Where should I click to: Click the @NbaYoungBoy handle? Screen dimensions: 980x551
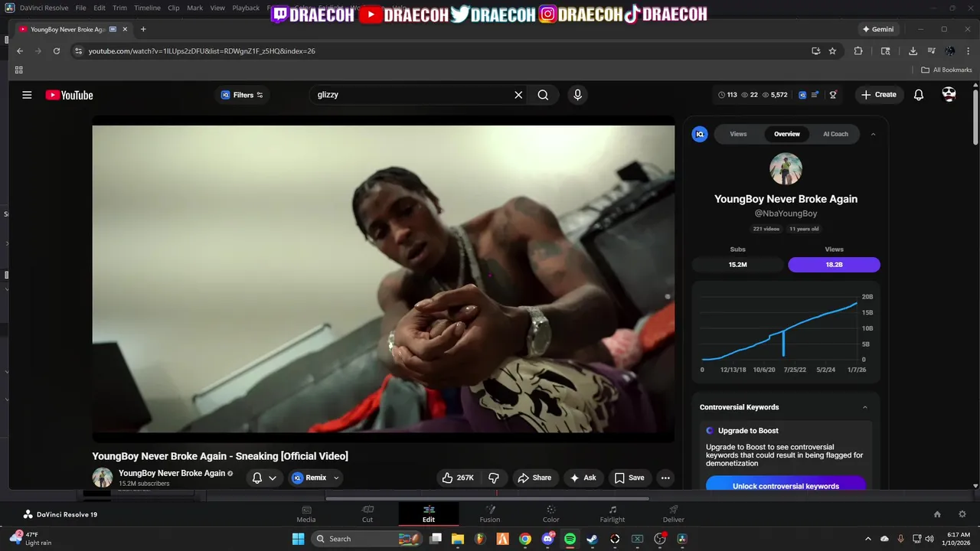pyautogui.click(x=786, y=214)
